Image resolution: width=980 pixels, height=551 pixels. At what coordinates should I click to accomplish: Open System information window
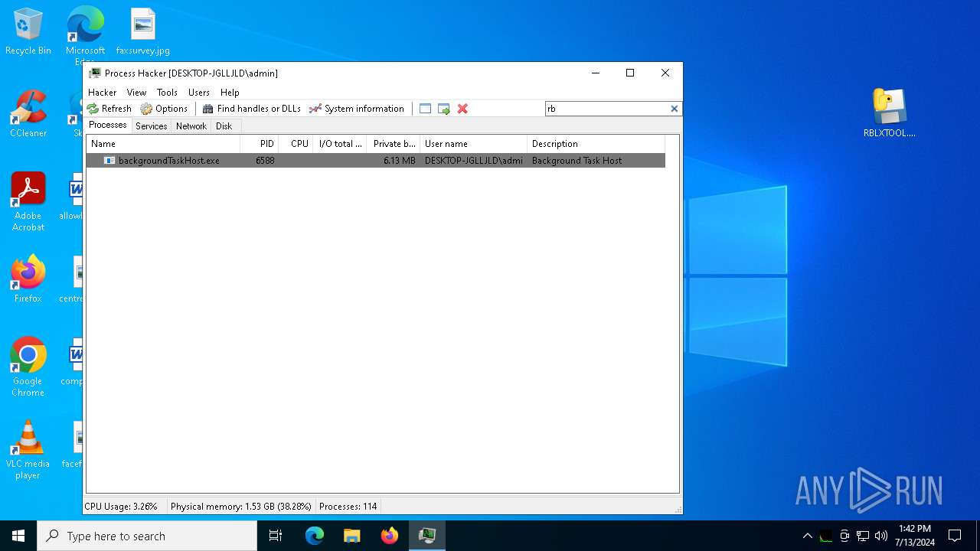click(x=356, y=109)
